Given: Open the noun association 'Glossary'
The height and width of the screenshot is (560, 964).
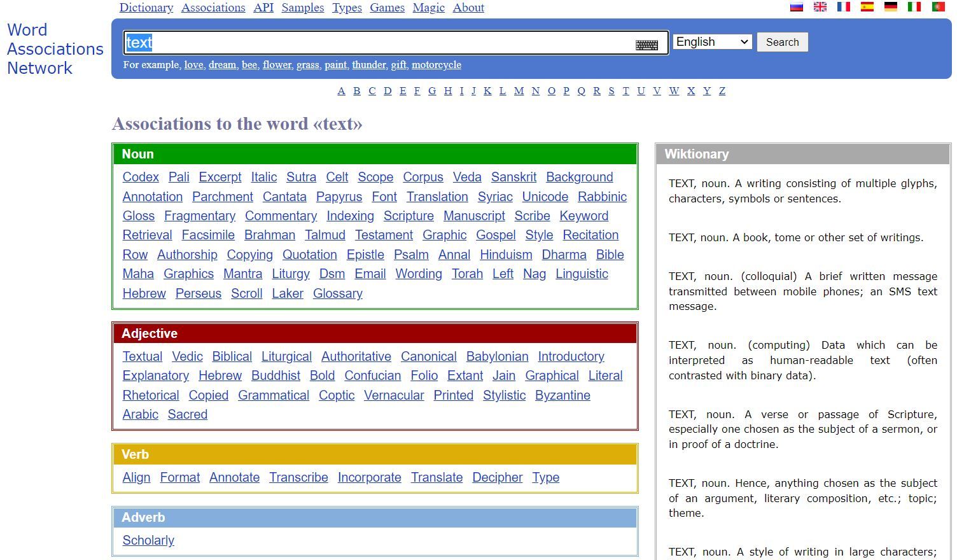Looking at the screenshot, I should 338,293.
